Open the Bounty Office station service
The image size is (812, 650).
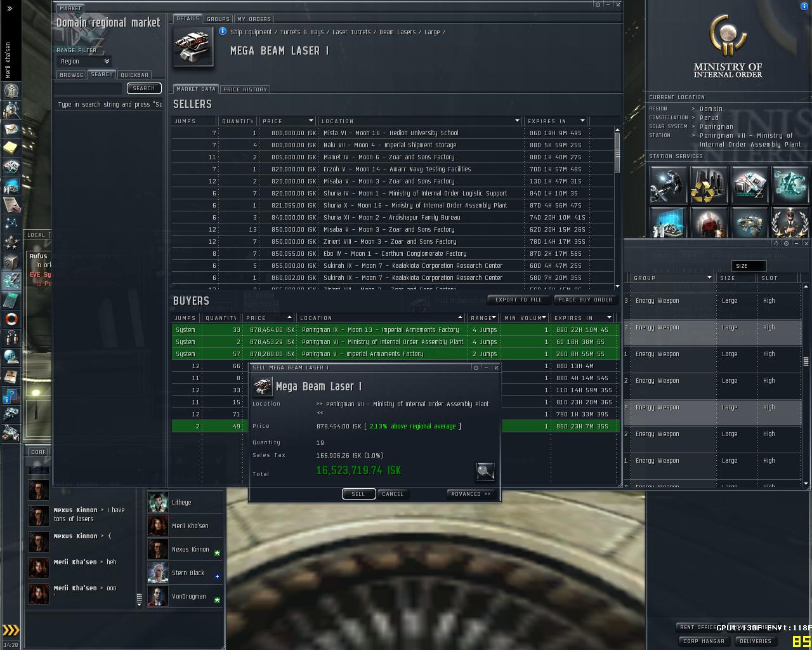coord(709,222)
